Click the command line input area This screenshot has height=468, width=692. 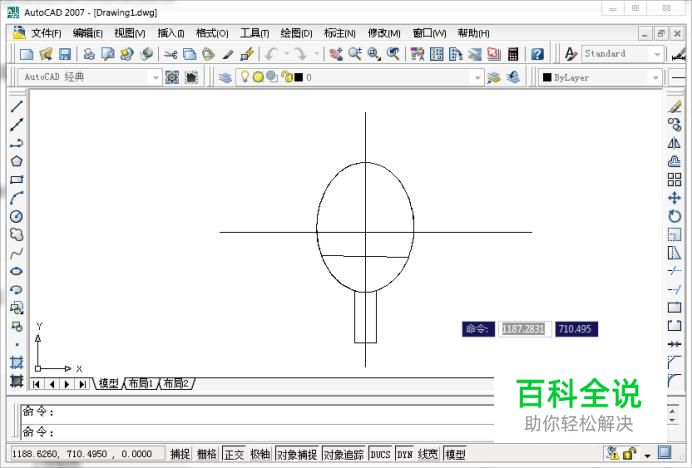257,432
